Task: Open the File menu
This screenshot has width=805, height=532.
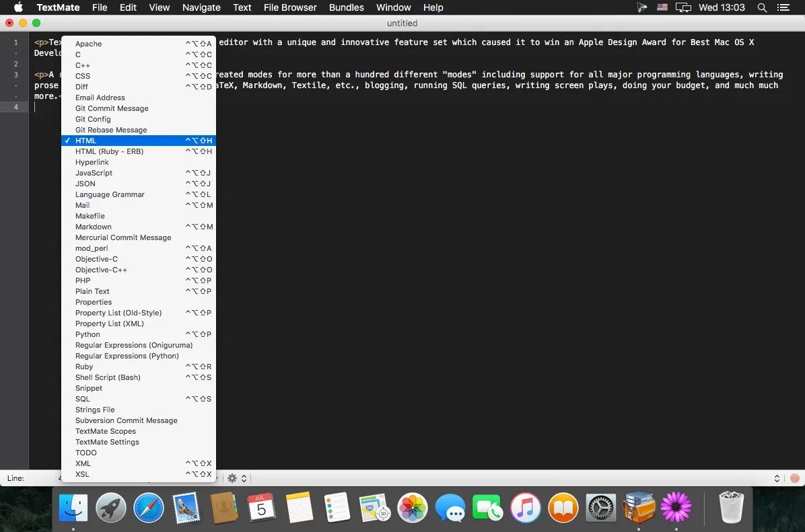Action: [100, 7]
